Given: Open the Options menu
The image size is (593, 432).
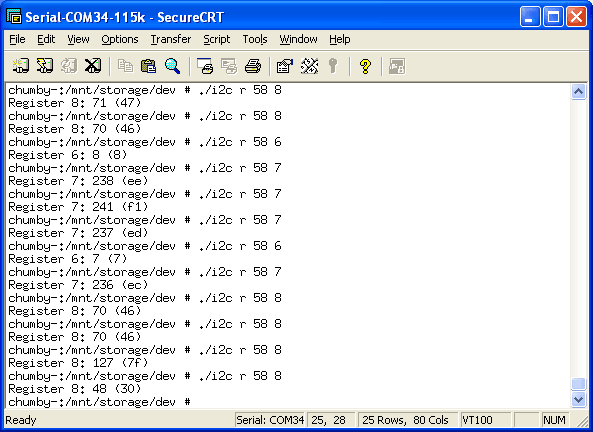Looking at the screenshot, I should [x=120, y=39].
